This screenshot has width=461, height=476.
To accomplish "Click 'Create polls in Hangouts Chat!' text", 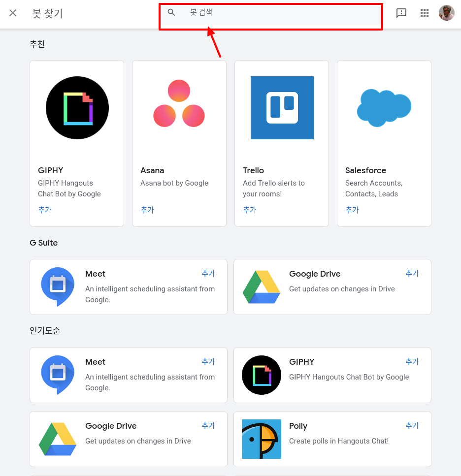I will pos(339,441).
